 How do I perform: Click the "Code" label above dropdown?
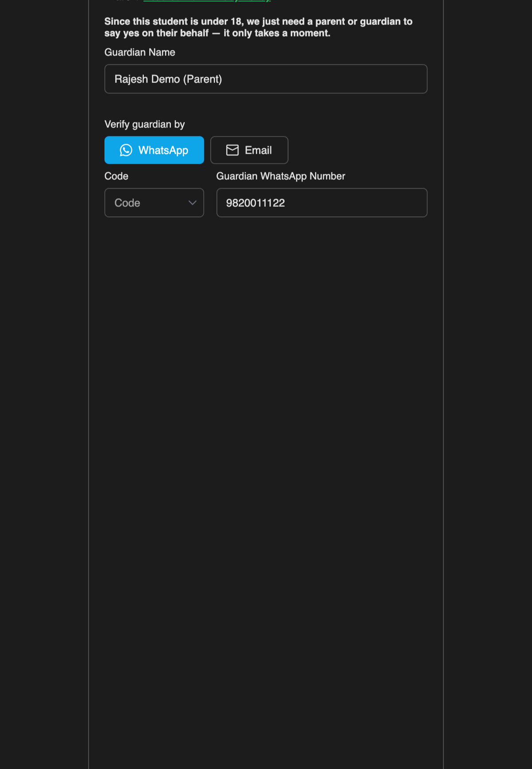[x=116, y=176]
